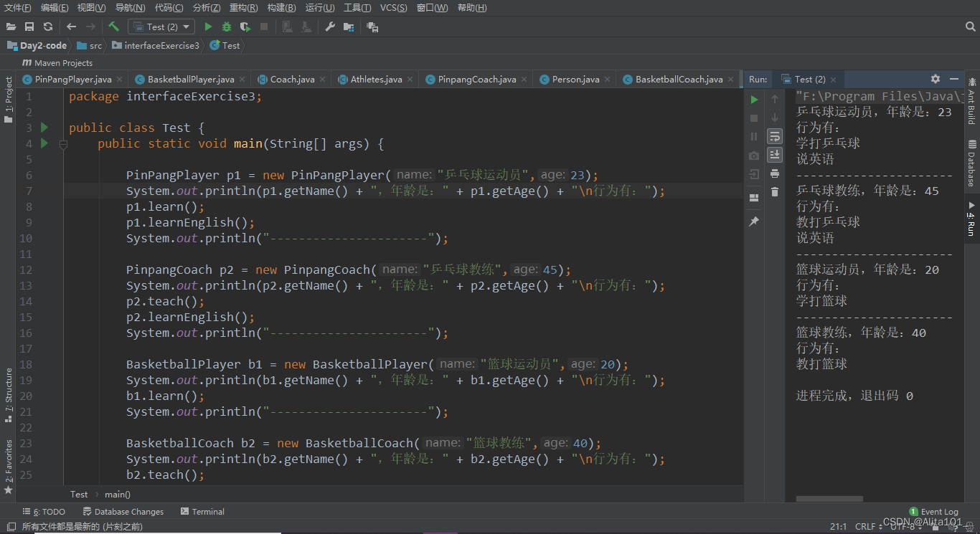Click the horizontal scrollbar in Run console
980x534 pixels.
830,499
